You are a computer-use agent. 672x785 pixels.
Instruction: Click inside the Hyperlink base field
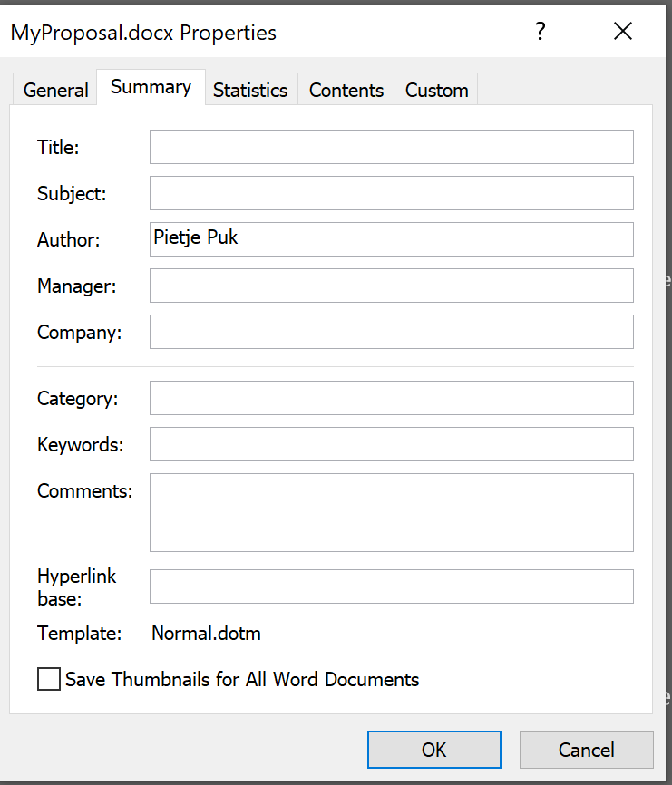tap(390, 586)
